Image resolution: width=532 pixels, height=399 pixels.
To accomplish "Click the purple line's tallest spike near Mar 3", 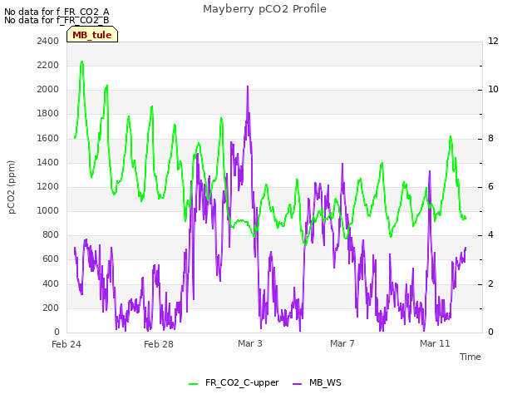I will (248, 86).
